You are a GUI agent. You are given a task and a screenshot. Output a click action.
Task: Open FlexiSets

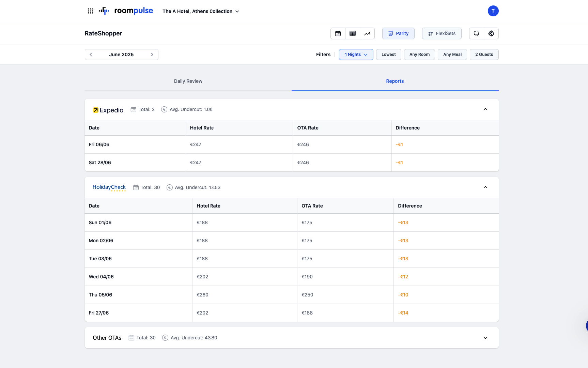[x=442, y=33]
